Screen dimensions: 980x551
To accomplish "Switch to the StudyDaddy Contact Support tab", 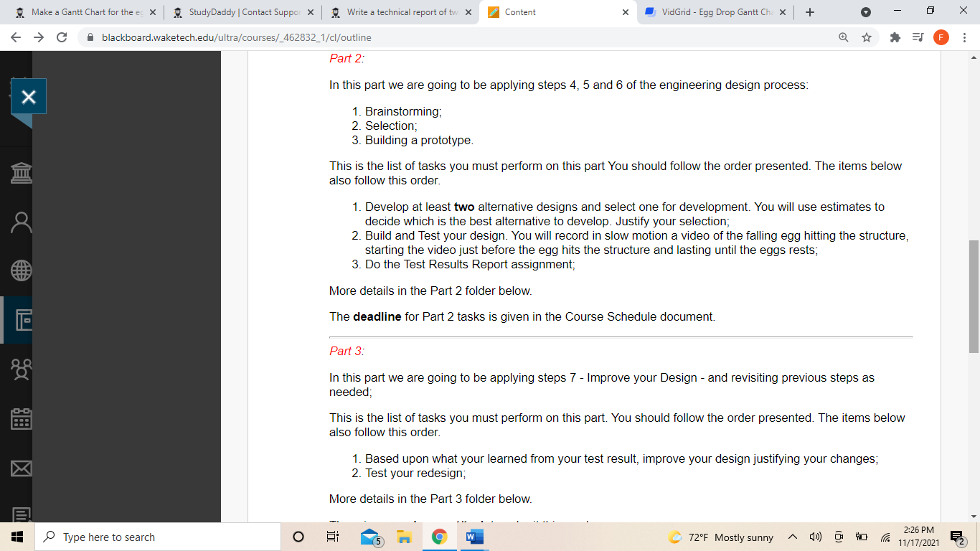I will (237, 12).
